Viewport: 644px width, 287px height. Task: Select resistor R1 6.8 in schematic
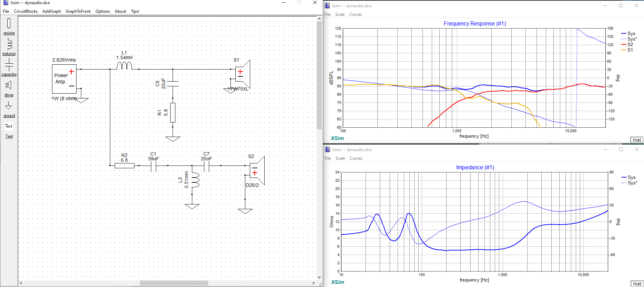click(x=173, y=113)
